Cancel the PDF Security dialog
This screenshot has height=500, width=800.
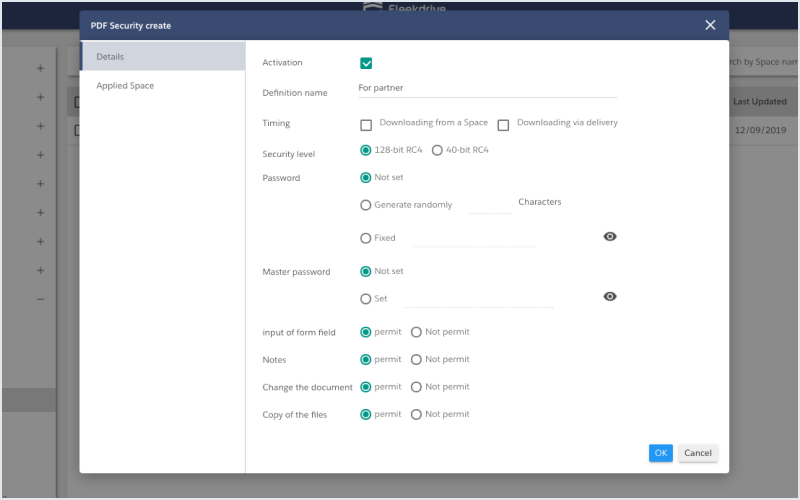(697, 453)
